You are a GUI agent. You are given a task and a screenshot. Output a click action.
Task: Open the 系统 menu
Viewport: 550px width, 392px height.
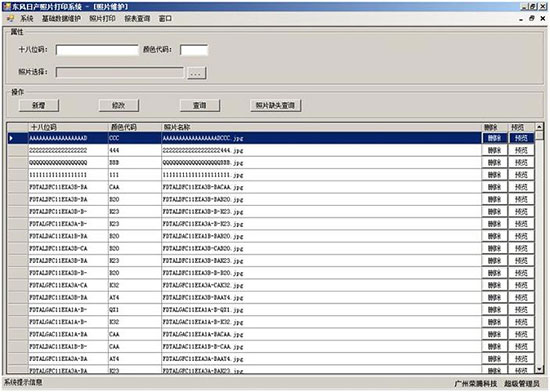[x=26, y=18]
